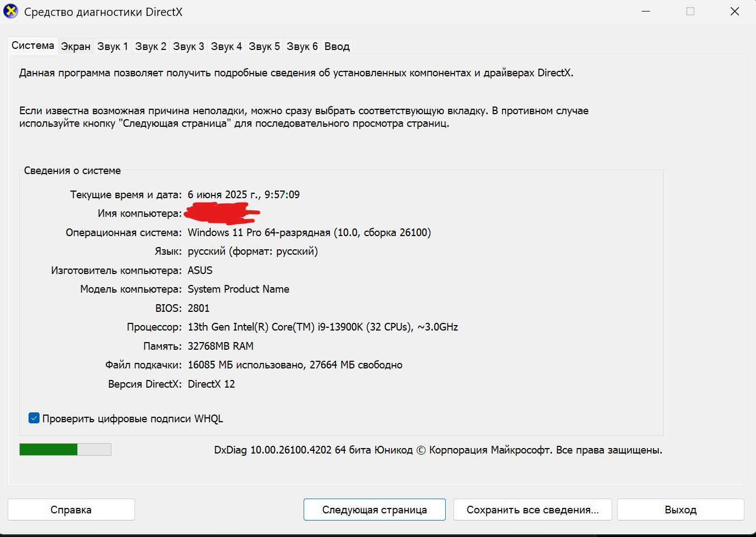Viewport: 756px width, 537px height.
Task: Click the Текущие время и дата label
Action: click(x=126, y=195)
